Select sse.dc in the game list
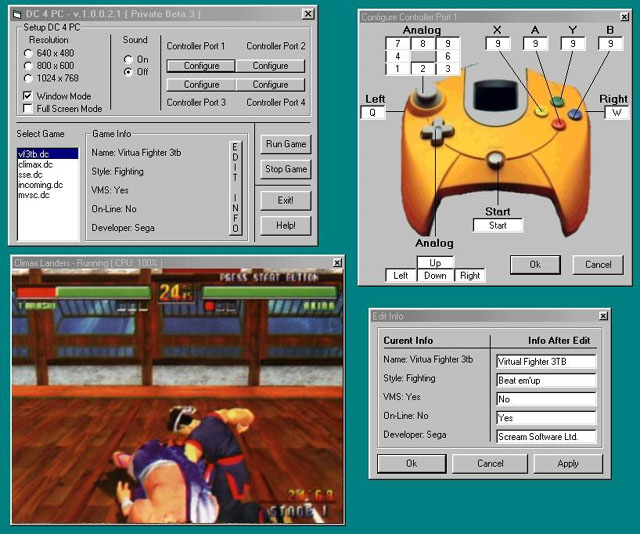Viewport: 640px width, 534px height. (48, 175)
